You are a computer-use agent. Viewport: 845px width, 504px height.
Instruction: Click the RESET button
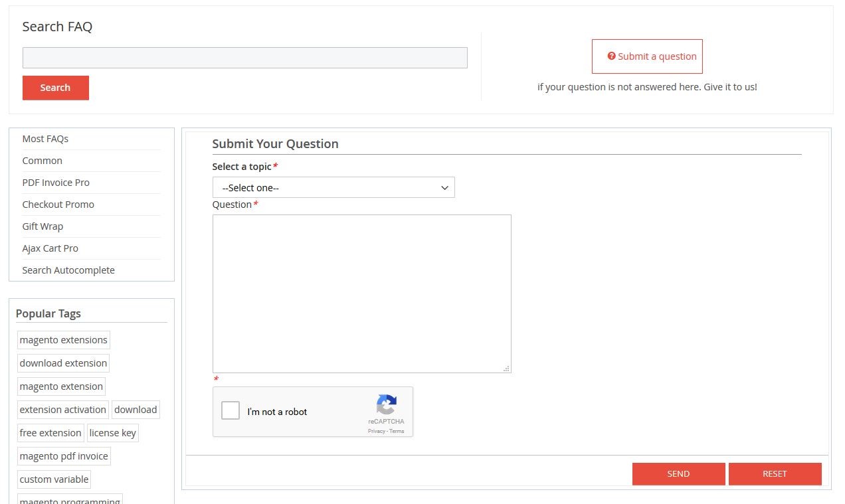coord(775,473)
